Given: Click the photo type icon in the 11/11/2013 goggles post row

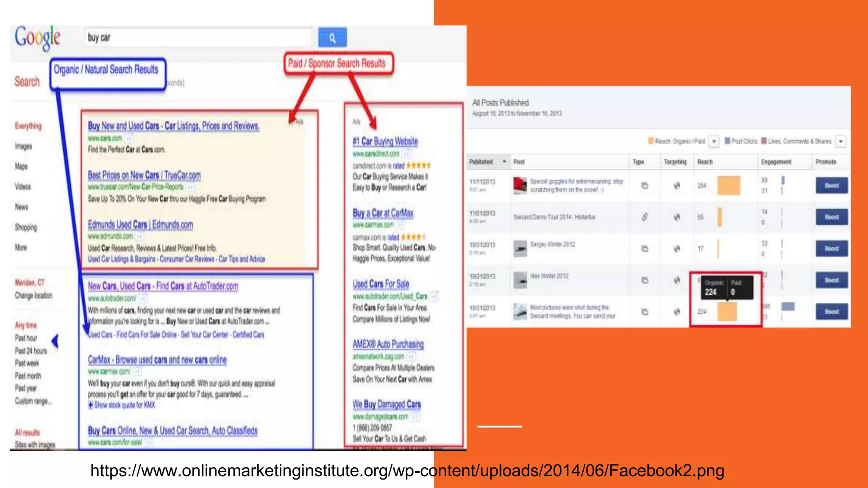Looking at the screenshot, I should pyautogui.click(x=645, y=186).
